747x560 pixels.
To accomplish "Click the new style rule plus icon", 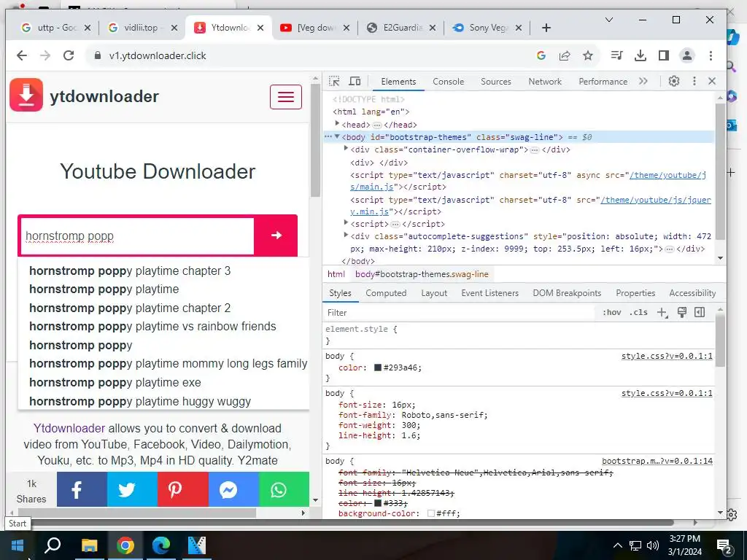I will [x=662, y=312].
